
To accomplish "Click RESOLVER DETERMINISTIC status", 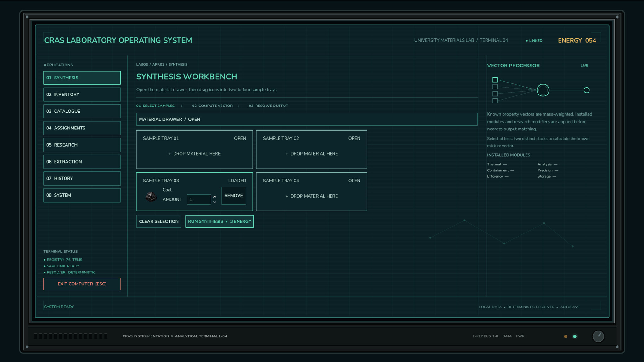I will [69, 272].
